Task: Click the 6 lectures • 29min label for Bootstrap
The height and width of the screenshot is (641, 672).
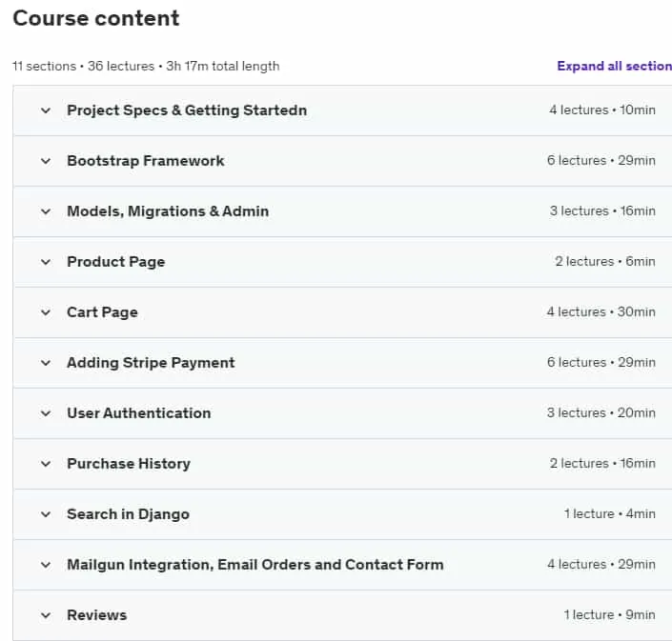Action: [601, 161]
